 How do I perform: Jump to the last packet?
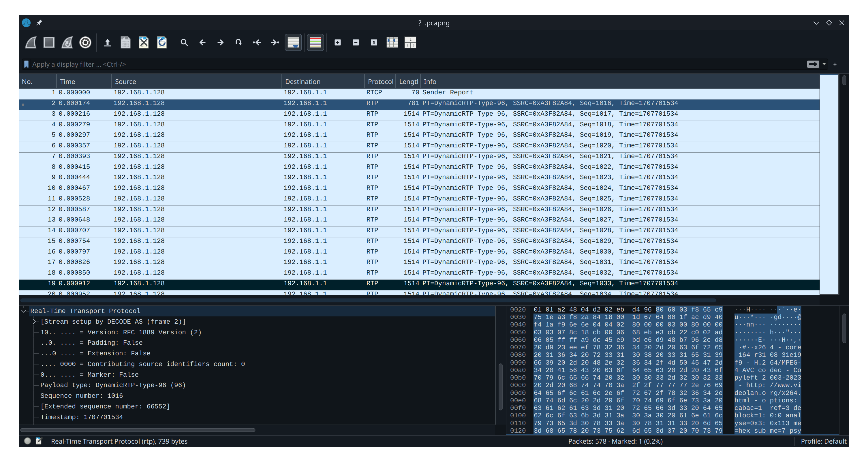click(275, 42)
